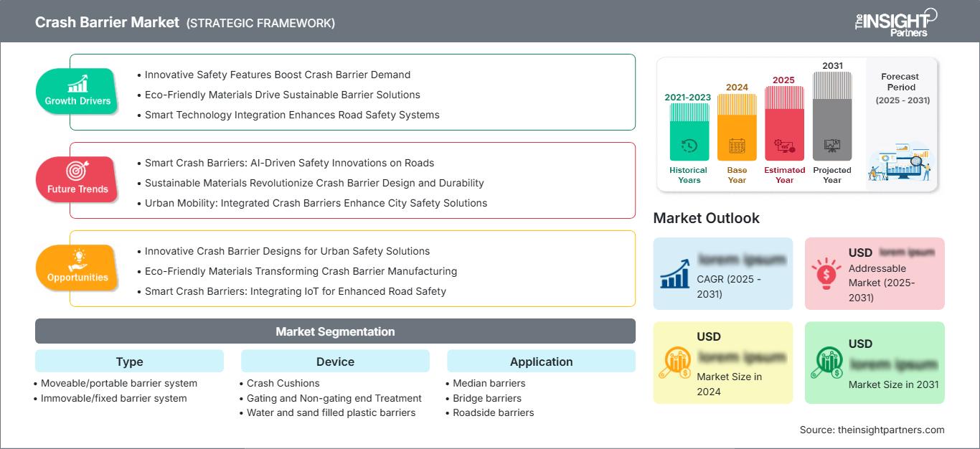Click the Opportunities lightbulb icon
The width and height of the screenshot is (980, 449).
pos(77,260)
